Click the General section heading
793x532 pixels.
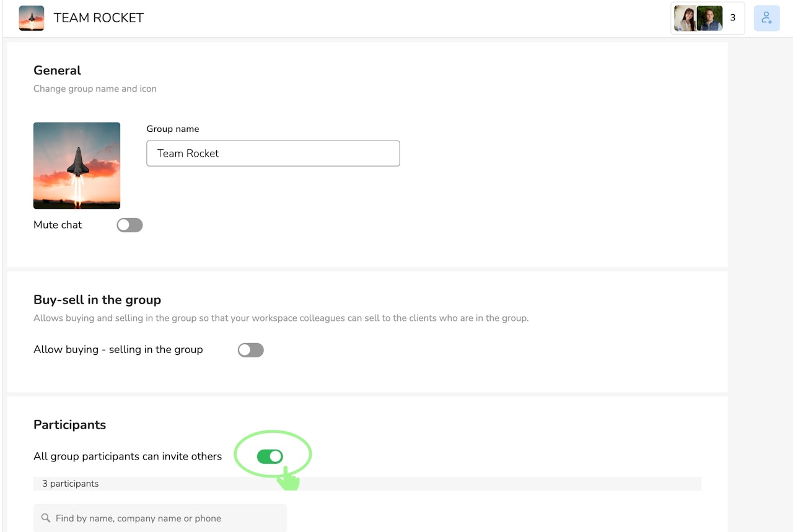point(58,71)
